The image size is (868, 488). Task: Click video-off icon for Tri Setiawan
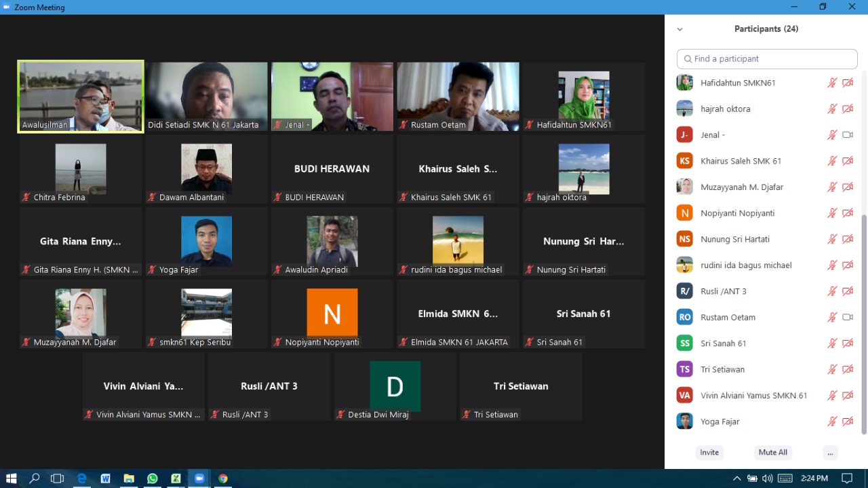tap(848, 369)
